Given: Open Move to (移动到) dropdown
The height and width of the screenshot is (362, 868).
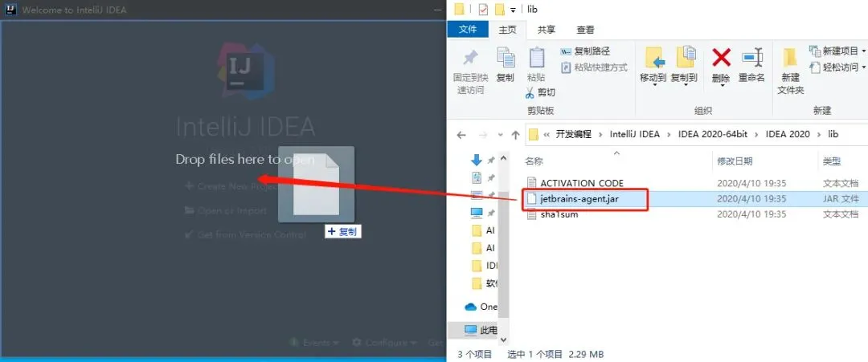Looking at the screenshot, I should click(654, 84).
